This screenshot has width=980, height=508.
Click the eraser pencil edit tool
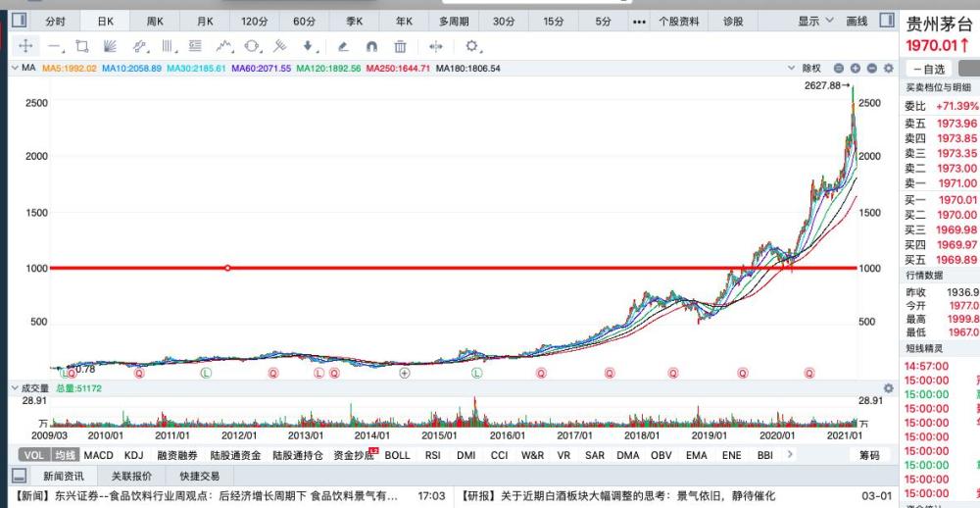click(342, 46)
